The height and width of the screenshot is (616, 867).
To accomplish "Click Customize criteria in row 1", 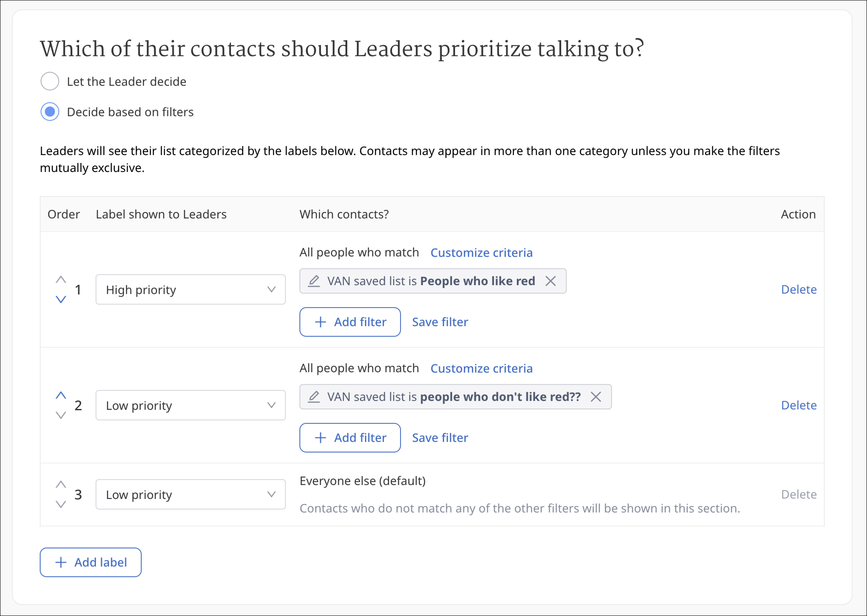I will click(481, 253).
